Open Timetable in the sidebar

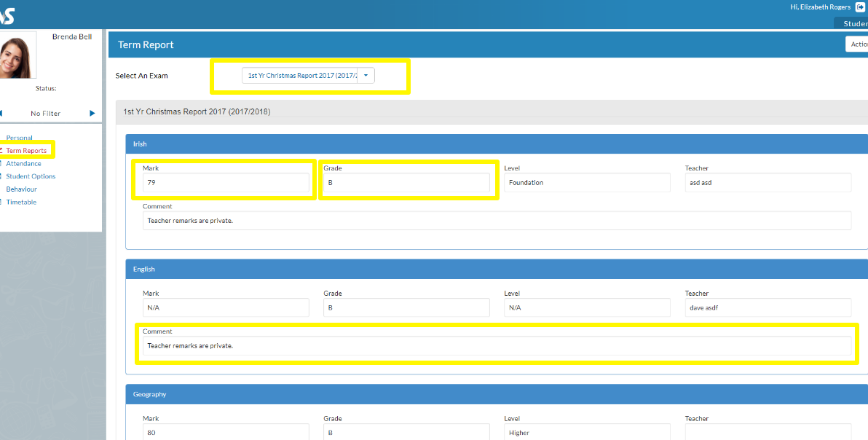(x=21, y=202)
